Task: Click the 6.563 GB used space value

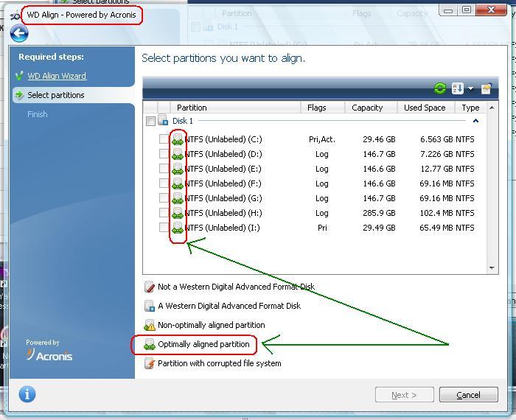Action: tap(436, 139)
